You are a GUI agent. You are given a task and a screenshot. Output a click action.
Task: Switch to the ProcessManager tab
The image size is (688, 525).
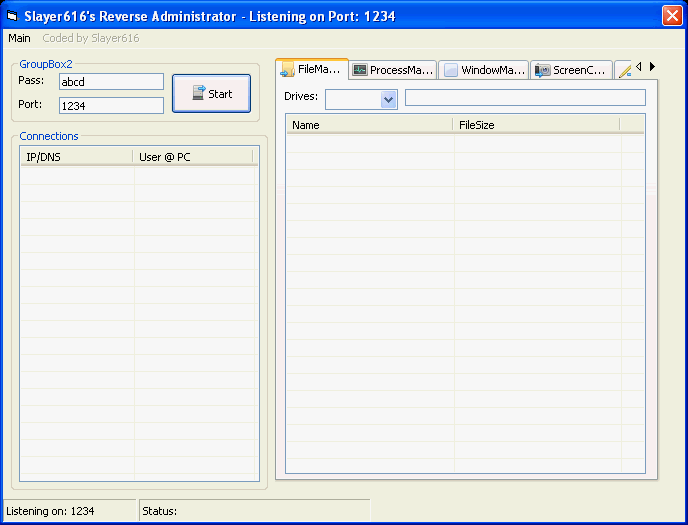click(394, 71)
